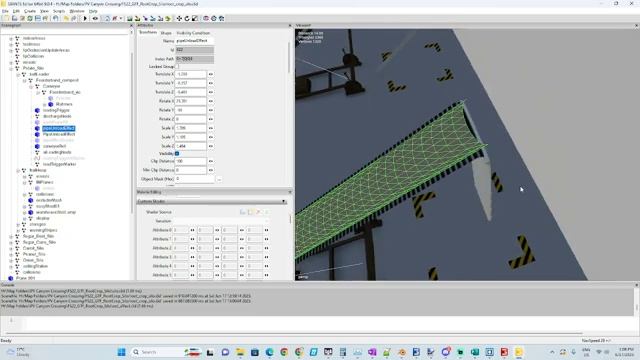The image size is (640, 360).
Task: Close the Console panel
Action: [x=636, y=285]
